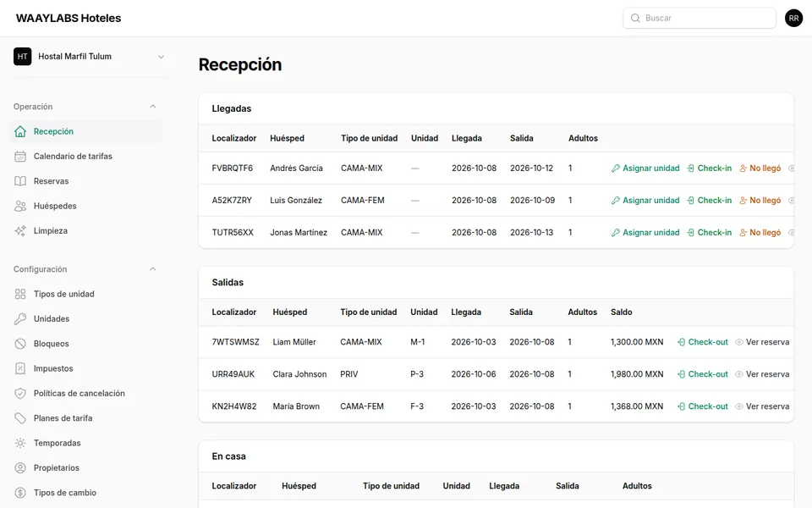Click guest name Jonas Martínez
The width and height of the screenshot is (812, 508).
coord(299,233)
